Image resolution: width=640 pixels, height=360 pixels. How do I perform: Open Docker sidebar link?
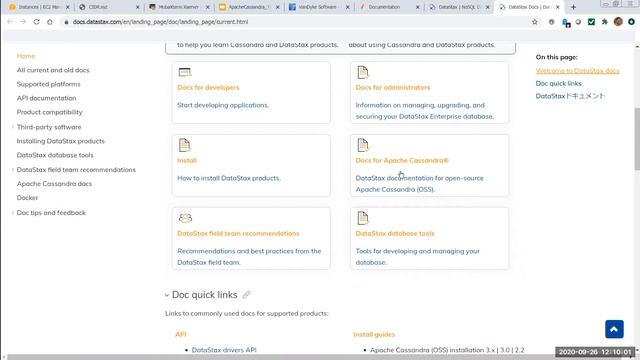27,198
